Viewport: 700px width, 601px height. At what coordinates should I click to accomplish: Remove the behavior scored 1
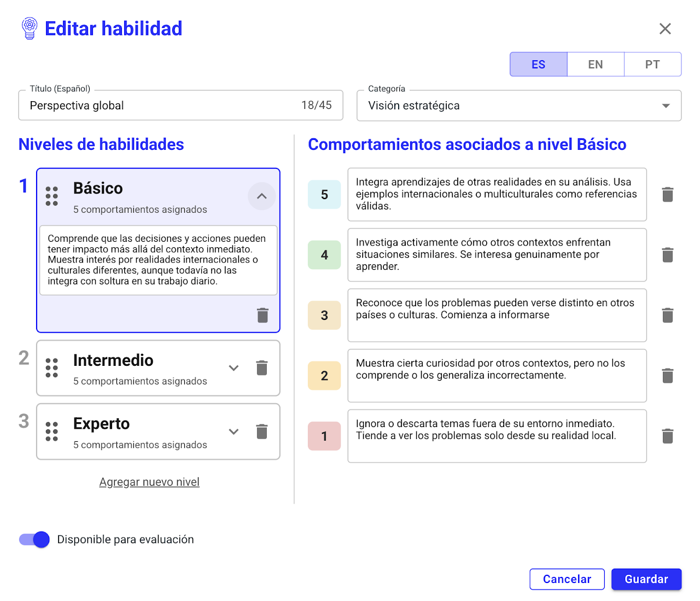pyautogui.click(x=667, y=436)
